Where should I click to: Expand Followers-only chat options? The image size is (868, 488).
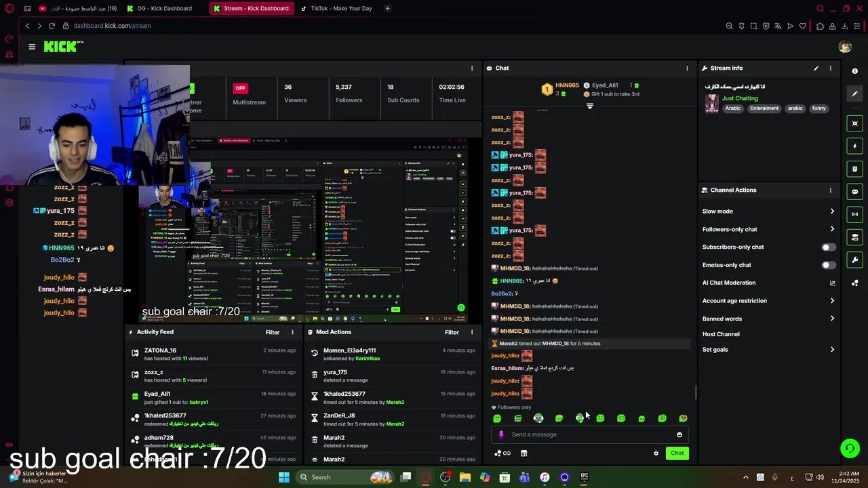coord(768,229)
